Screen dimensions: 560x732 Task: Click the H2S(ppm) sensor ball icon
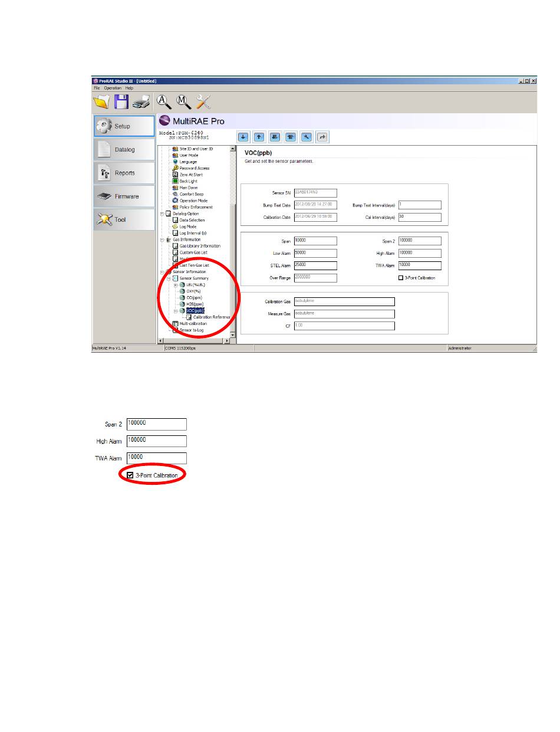pyautogui.click(x=182, y=304)
